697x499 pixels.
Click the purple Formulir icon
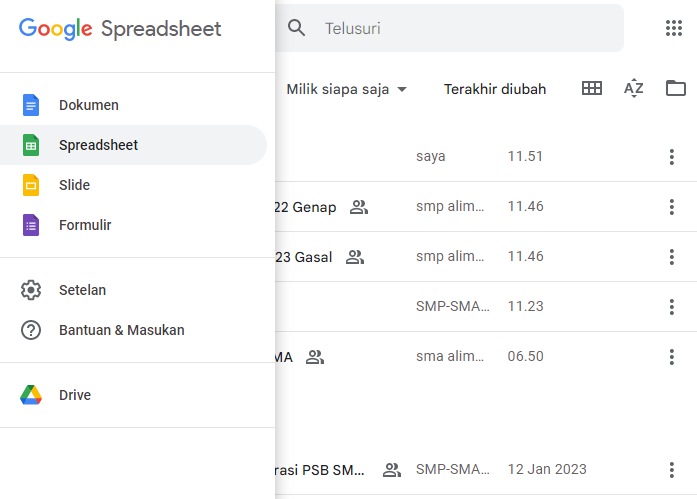[31, 225]
